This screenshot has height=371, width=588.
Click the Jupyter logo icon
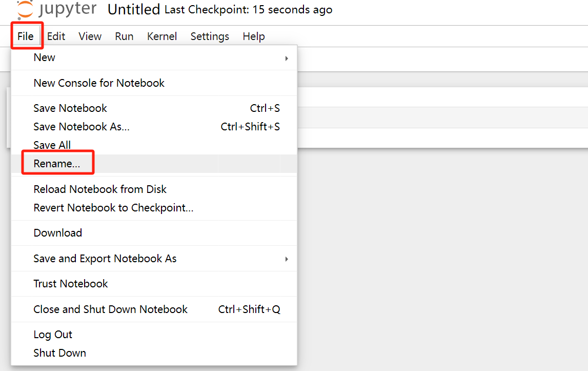tap(24, 9)
